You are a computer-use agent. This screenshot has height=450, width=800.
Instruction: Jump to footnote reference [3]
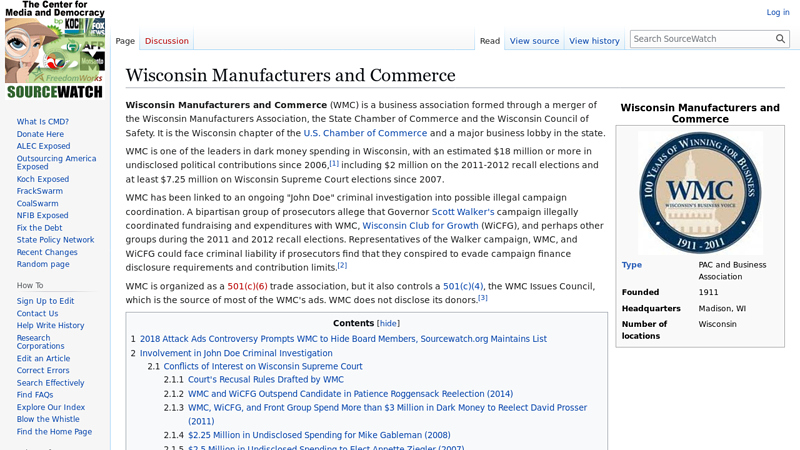click(x=483, y=298)
